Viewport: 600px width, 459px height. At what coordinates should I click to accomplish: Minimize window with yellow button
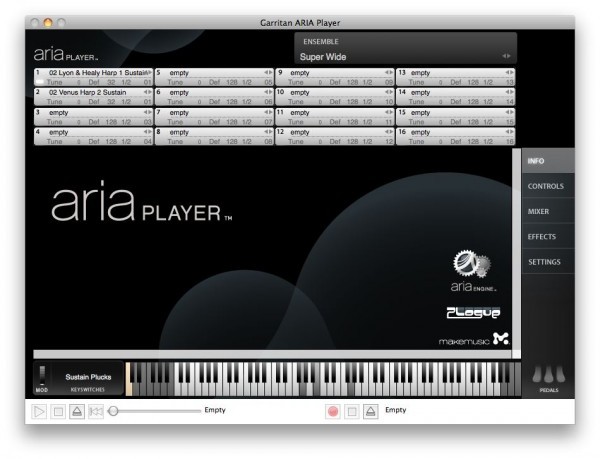48,23
